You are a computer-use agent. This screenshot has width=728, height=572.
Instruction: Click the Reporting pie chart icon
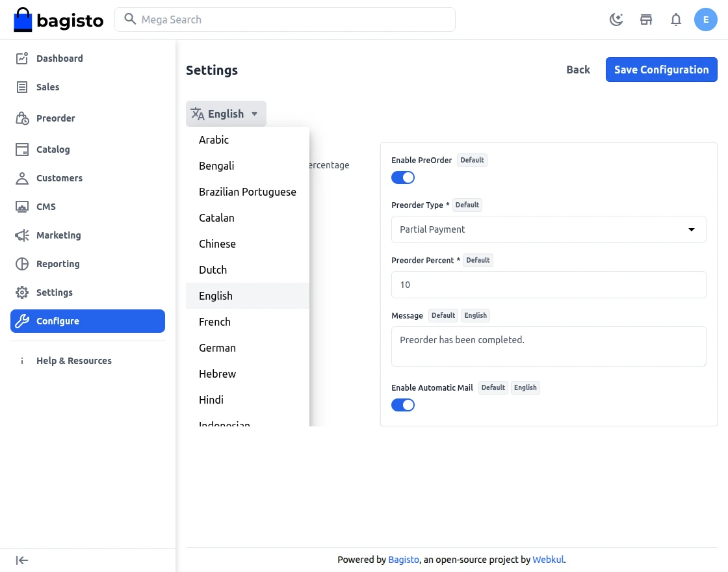click(x=22, y=264)
